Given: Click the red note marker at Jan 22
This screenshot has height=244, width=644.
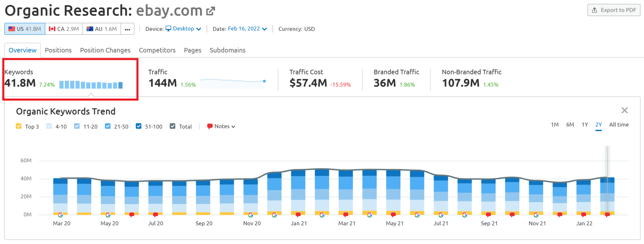Looking at the screenshot, I should click(x=583, y=215).
